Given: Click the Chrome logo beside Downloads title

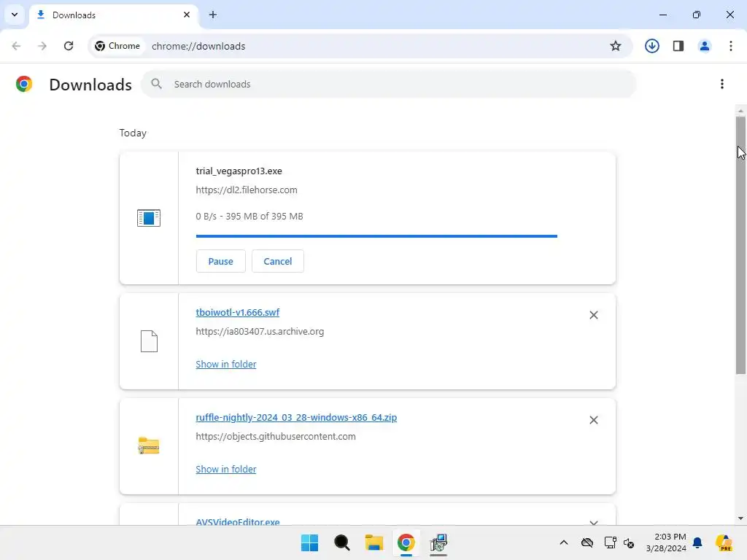Looking at the screenshot, I should 24,85.
